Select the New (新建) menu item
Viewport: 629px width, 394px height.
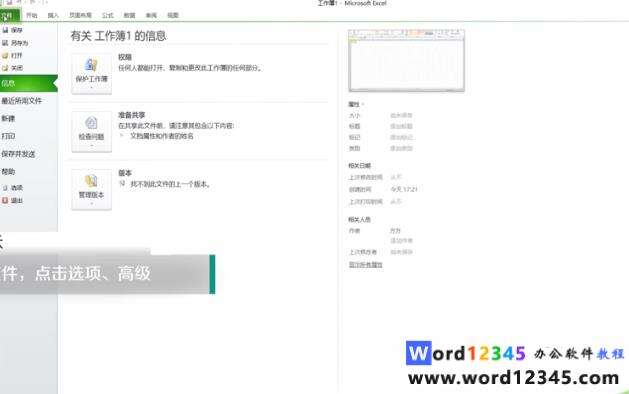coord(29,118)
